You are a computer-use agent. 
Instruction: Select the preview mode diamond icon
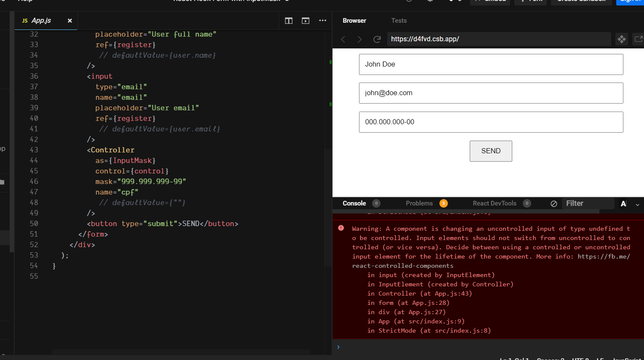(x=622, y=39)
